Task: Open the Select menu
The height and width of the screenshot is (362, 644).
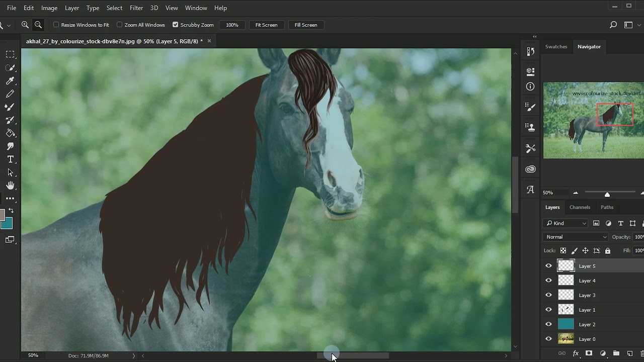Action: [114, 8]
